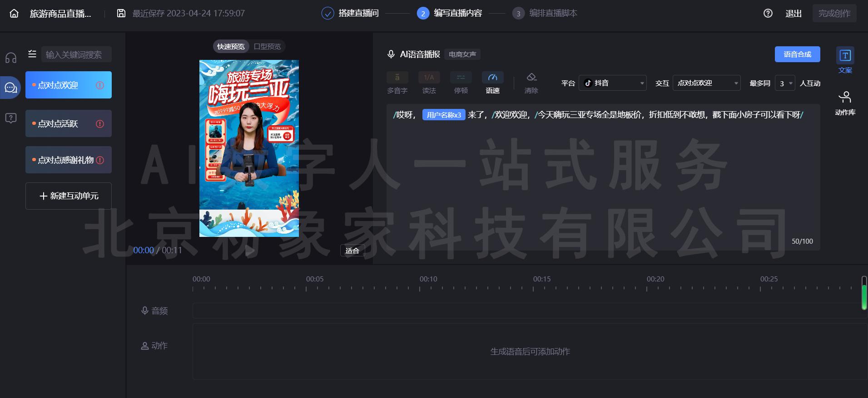Click the save disk icon

(121, 13)
